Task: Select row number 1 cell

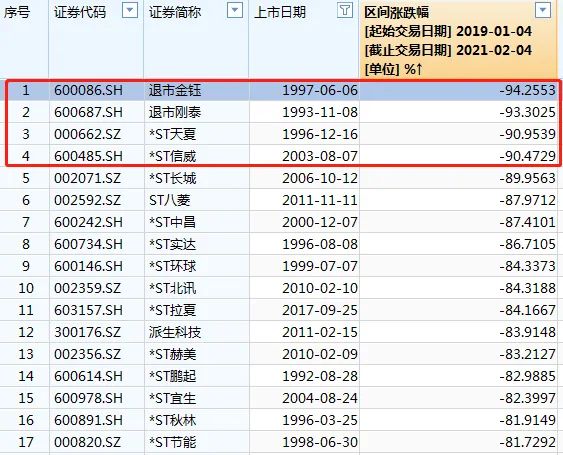Action: [25, 90]
